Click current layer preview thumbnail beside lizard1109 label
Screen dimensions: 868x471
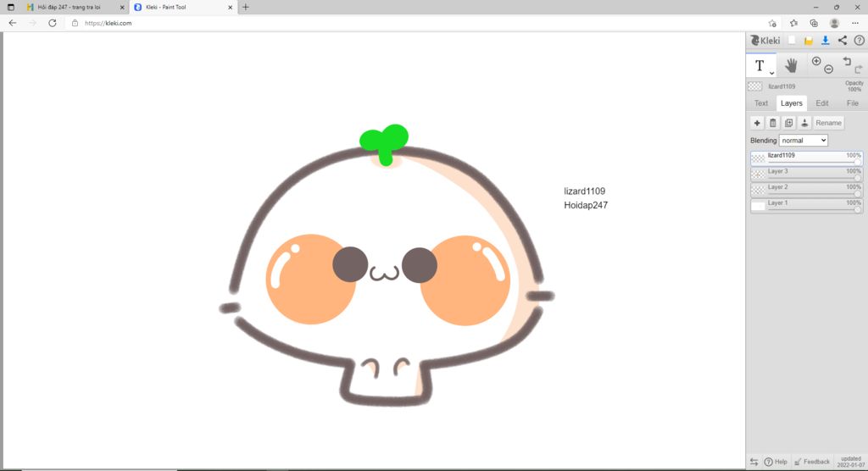[x=754, y=86]
